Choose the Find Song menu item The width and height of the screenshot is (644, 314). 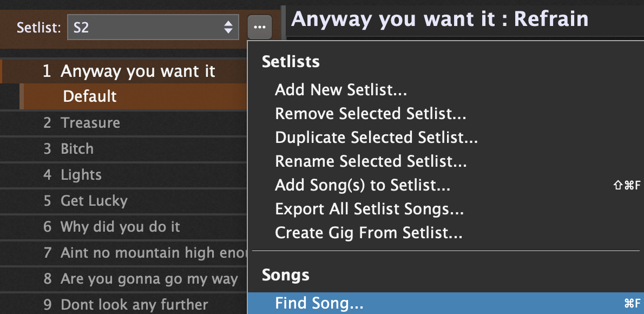319,303
